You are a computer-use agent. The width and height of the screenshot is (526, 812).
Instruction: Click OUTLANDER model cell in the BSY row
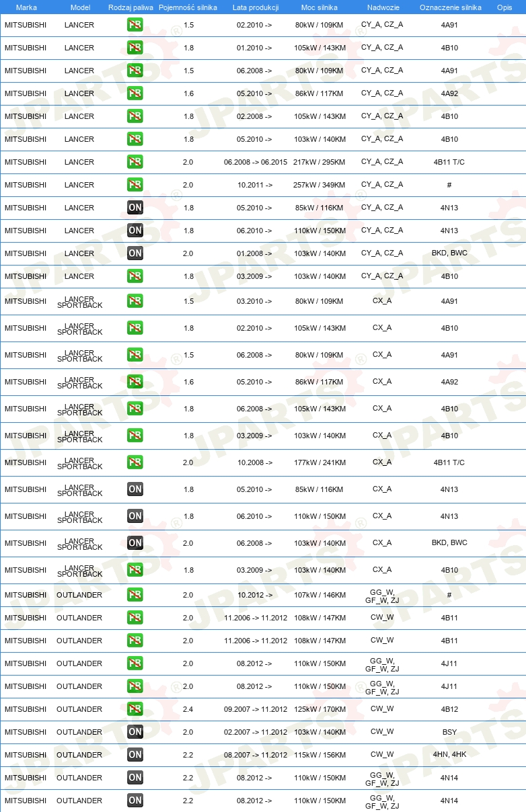(x=79, y=732)
